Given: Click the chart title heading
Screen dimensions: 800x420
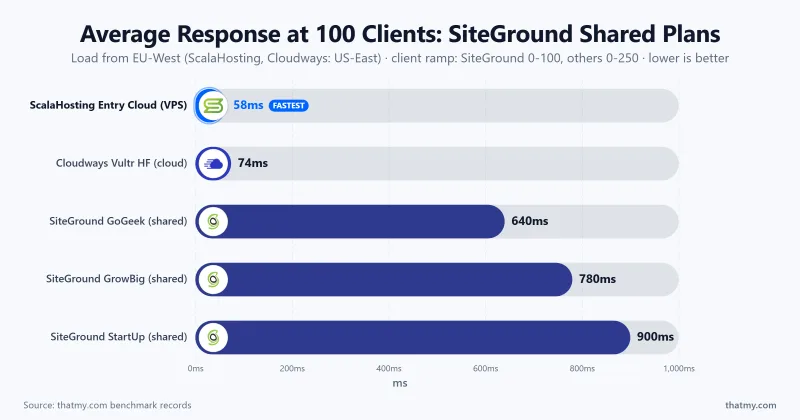Looking at the screenshot, I should coord(400,34).
